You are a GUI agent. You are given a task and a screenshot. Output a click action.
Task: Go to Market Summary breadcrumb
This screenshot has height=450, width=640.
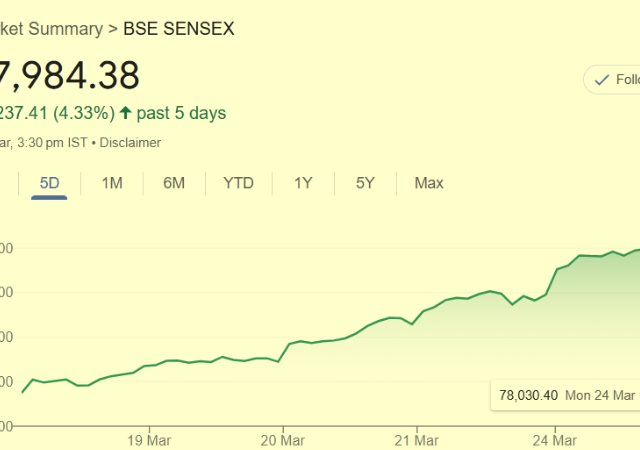coord(51,29)
